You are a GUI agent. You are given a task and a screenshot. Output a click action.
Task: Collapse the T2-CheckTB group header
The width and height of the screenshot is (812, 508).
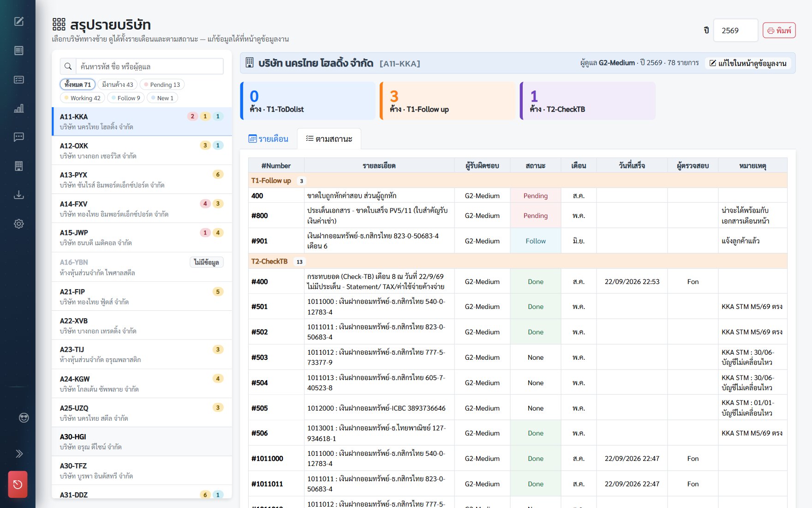(x=518, y=261)
